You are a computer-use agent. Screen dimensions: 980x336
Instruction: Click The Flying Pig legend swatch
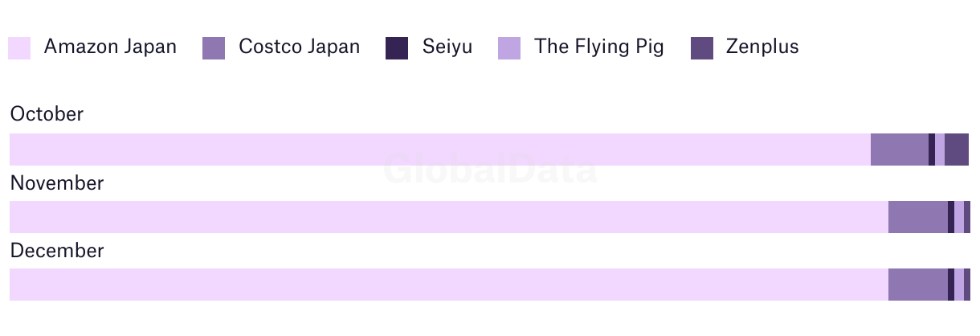[509, 48]
